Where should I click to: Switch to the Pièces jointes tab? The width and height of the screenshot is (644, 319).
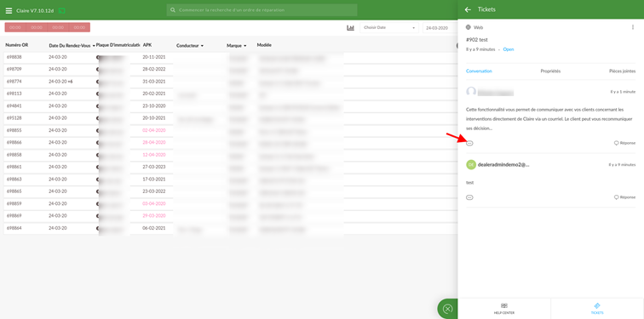coord(622,71)
